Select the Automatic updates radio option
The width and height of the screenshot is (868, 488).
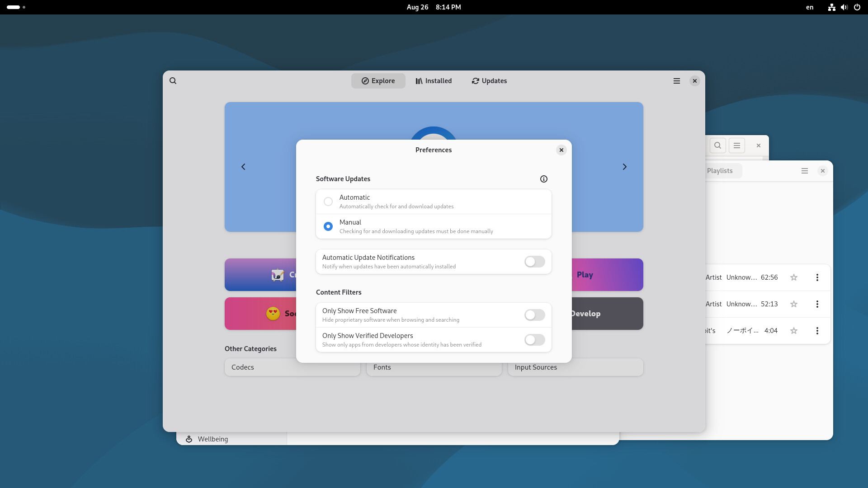(x=328, y=202)
